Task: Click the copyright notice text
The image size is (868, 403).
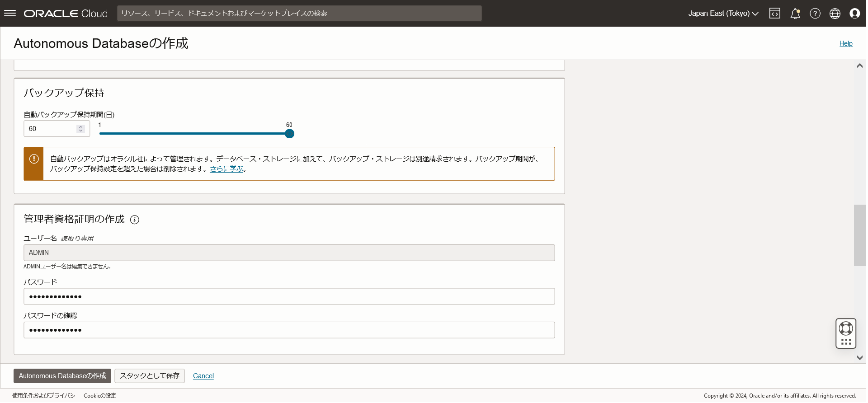Action: click(x=780, y=396)
